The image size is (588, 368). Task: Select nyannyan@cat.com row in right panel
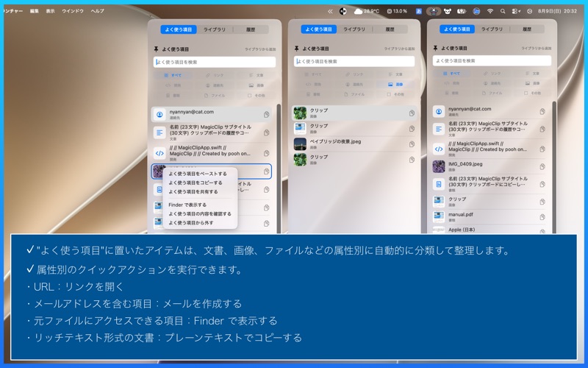(490, 112)
